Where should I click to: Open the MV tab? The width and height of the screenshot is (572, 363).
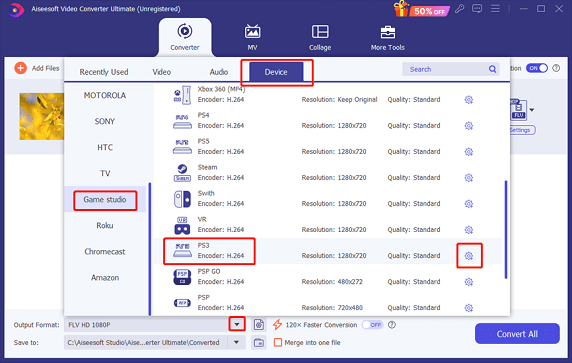pos(252,37)
